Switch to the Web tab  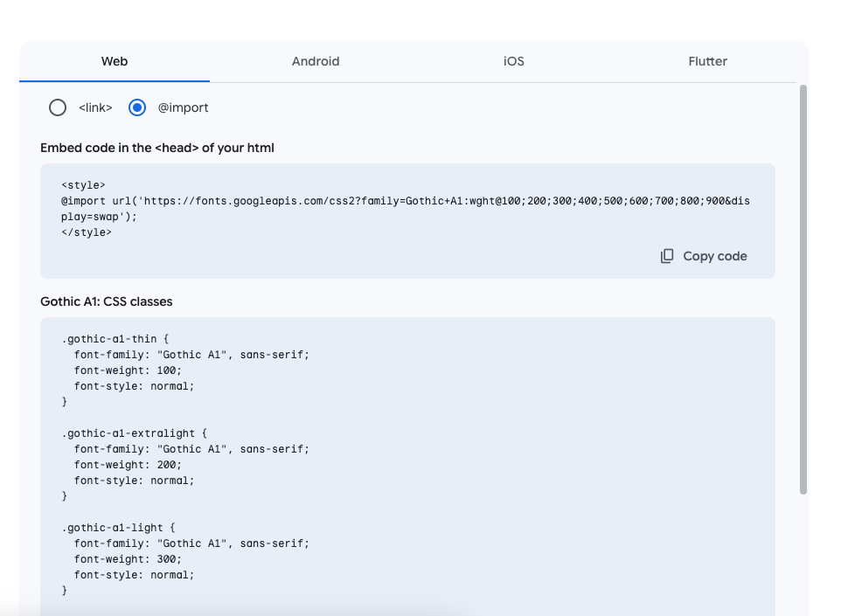coord(115,61)
